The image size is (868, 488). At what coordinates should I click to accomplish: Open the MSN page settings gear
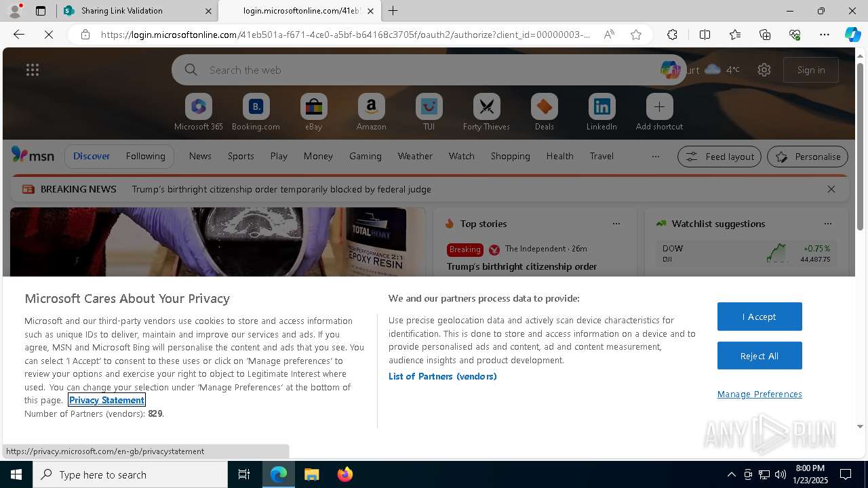(764, 70)
